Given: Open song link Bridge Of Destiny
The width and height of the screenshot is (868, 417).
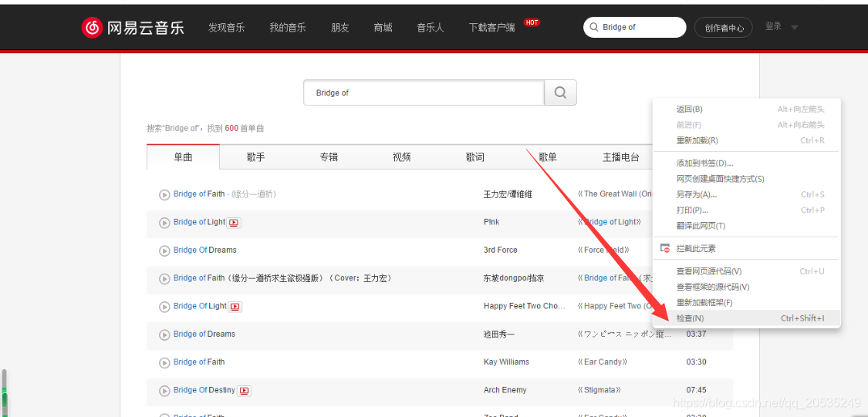Looking at the screenshot, I should tap(204, 390).
